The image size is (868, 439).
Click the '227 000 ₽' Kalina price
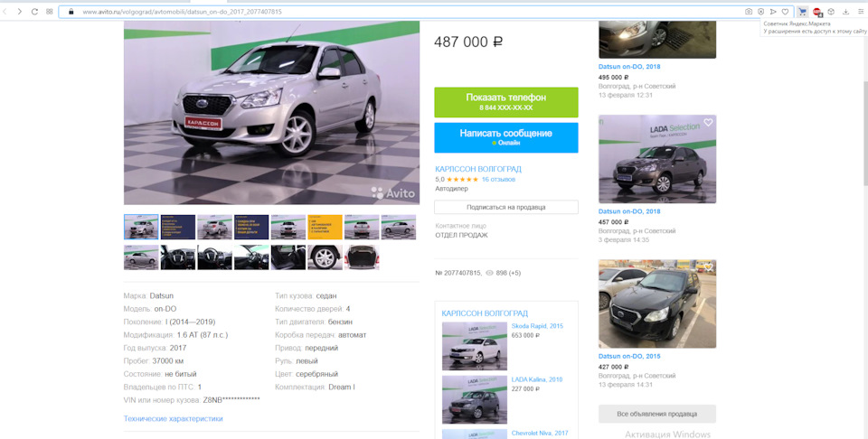[526, 389]
